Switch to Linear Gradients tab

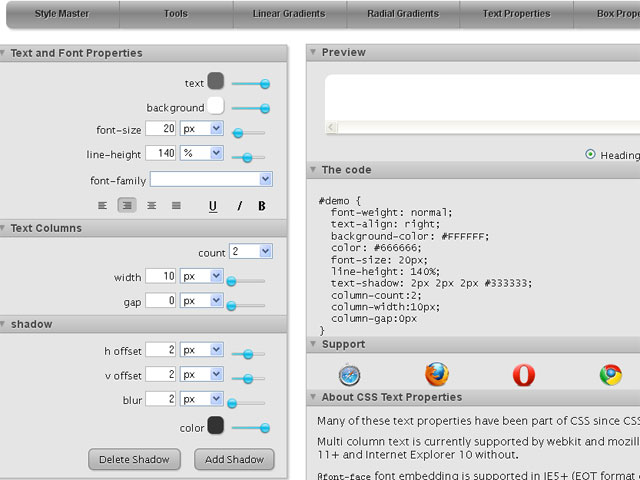tap(289, 14)
